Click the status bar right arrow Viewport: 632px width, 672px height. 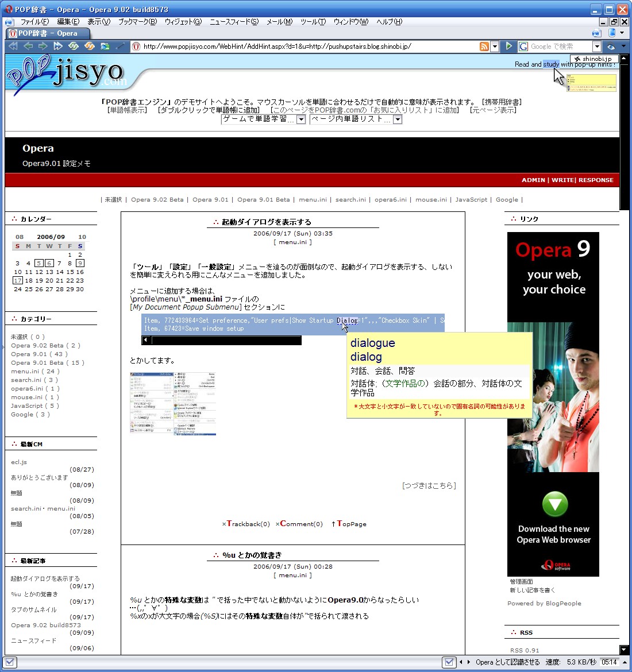(469, 662)
